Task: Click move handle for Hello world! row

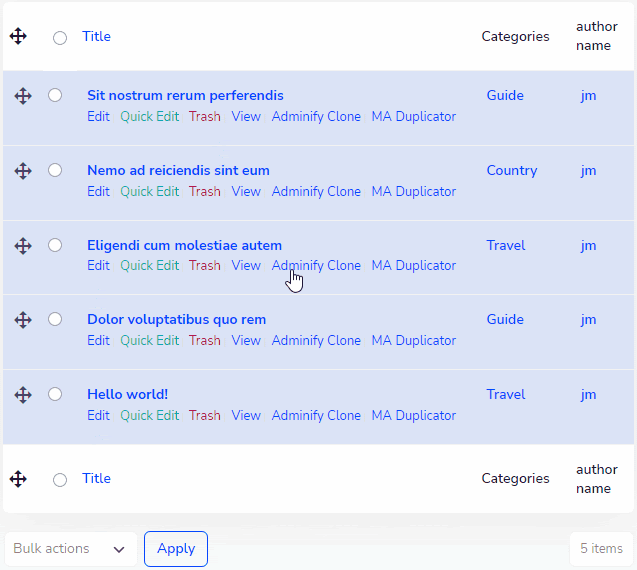Action: 23,395
